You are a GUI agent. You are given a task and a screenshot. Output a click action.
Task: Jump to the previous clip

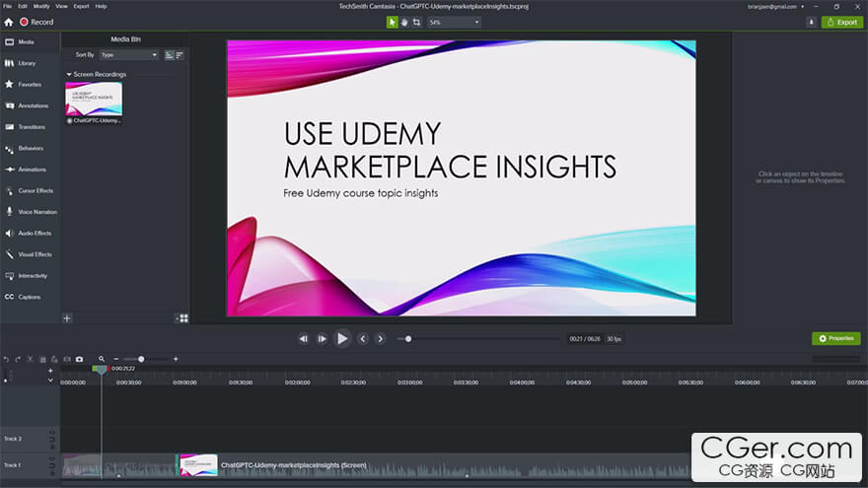[x=304, y=338]
